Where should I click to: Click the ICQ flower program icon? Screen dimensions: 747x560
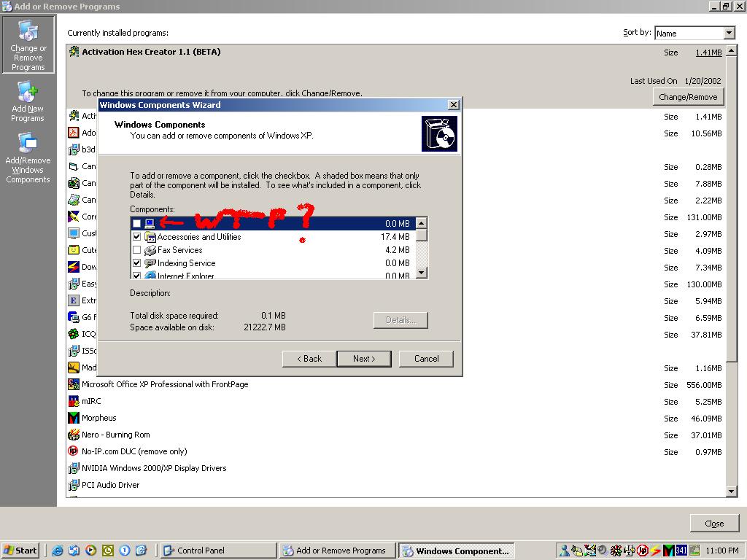coord(74,334)
